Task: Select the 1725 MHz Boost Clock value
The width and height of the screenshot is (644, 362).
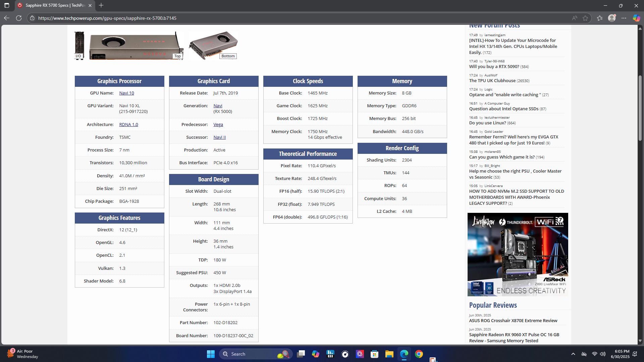Action: (317, 119)
